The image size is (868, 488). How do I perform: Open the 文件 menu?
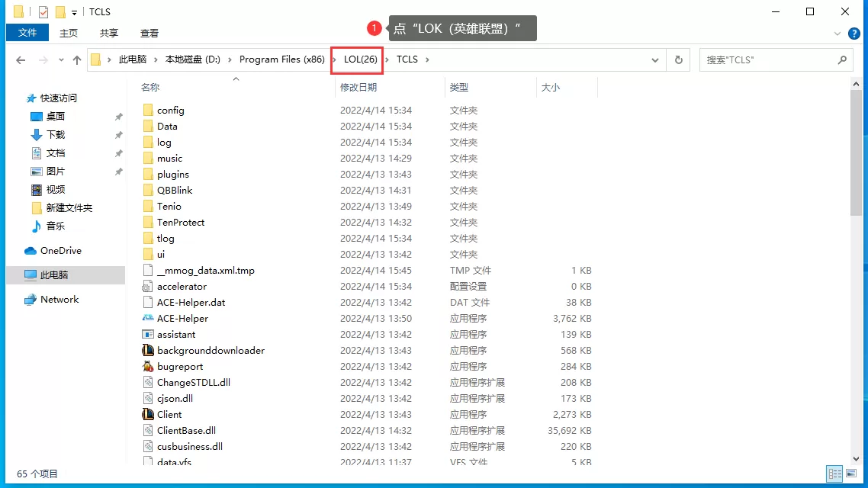click(27, 34)
